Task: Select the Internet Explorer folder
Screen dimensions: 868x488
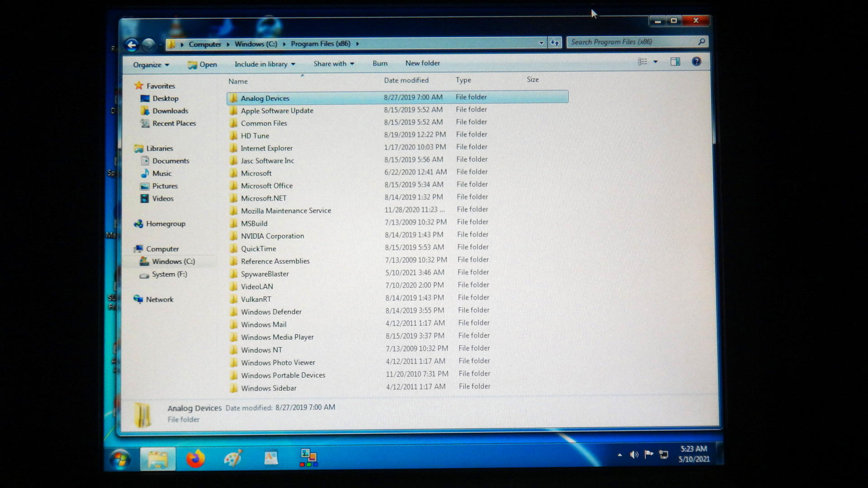Action: (267, 149)
